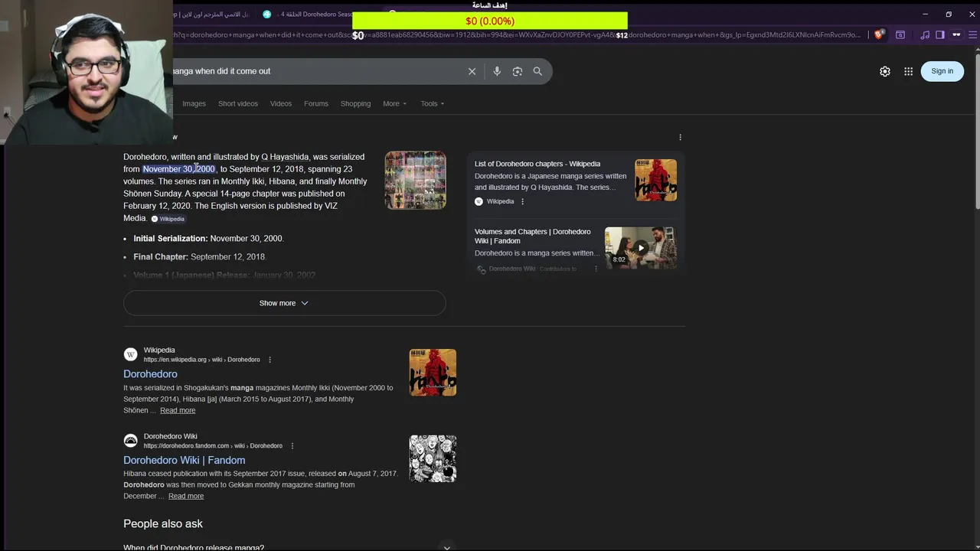Open the browser playlist music note icon
This screenshot has height=551, width=980.
pos(925,34)
